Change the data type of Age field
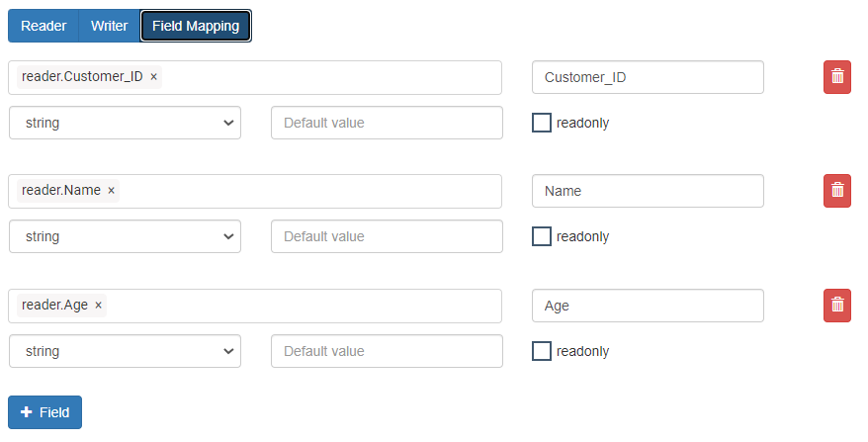868x442 pixels. pyautogui.click(x=125, y=351)
